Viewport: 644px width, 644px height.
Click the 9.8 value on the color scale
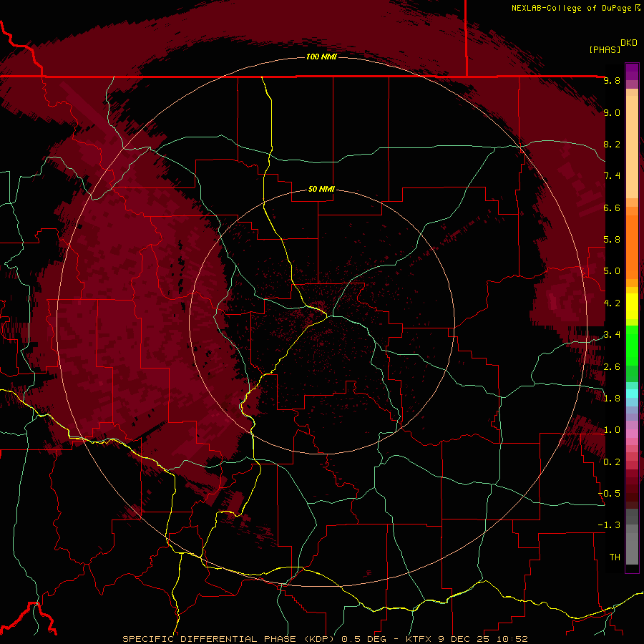pyautogui.click(x=612, y=81)
